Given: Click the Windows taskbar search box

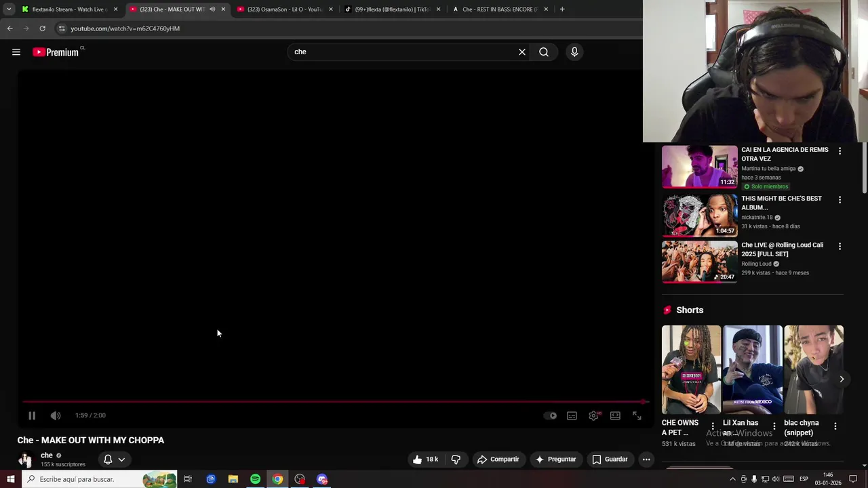Looking at the screenshot, I should click(99, 479).
